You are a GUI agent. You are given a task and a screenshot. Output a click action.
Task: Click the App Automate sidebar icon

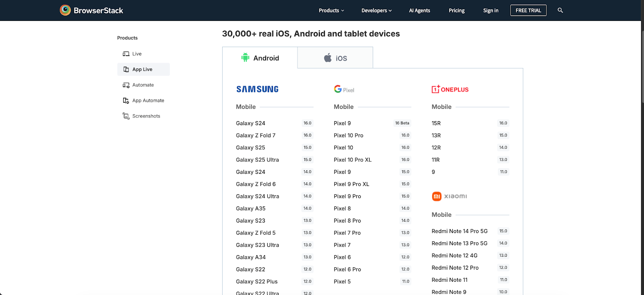tap(126, 101)
